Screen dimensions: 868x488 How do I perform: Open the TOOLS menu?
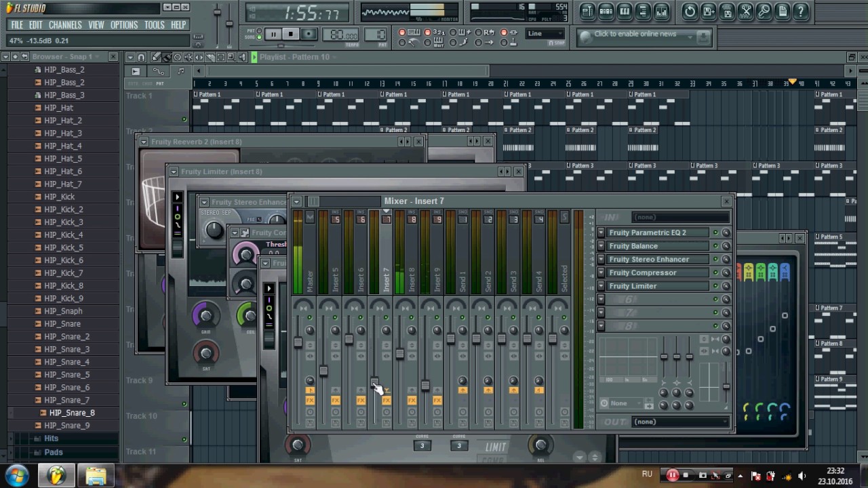tap(154, 24)
